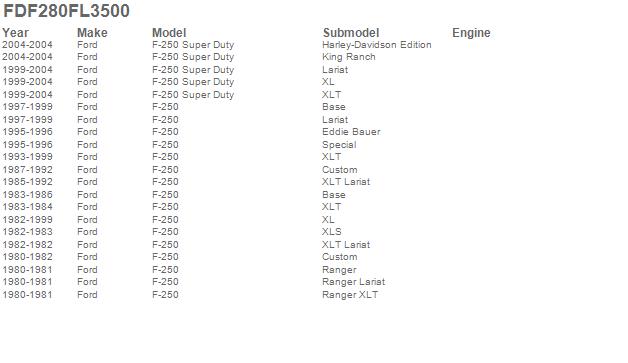Image resolution: width=628 pixels, height=363 pixels.
Task: Click the Make column header
Action: point(92,33)
